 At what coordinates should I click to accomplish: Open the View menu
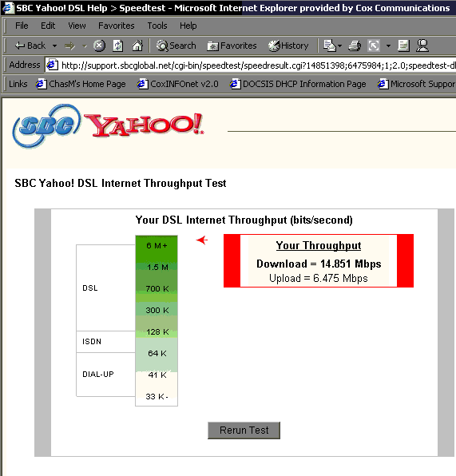click(77, 26)
